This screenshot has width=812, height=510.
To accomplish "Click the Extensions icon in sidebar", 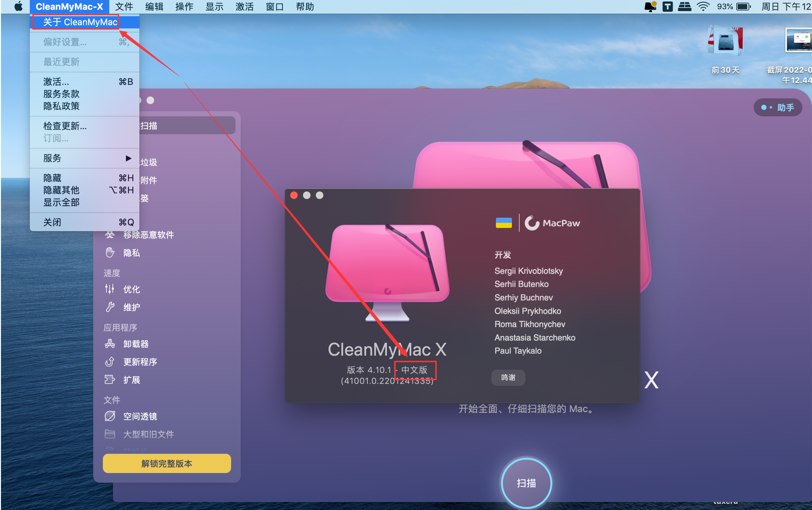I will point(110,380).
